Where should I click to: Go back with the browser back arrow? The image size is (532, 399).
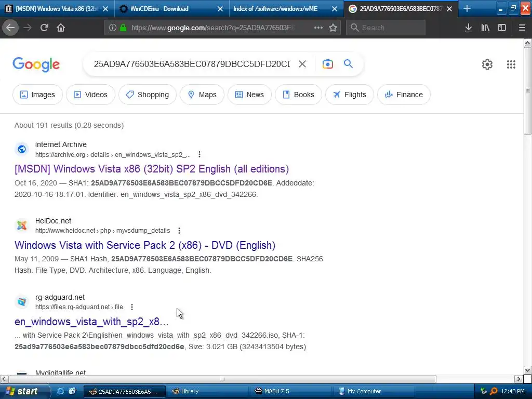tap(10, 28)
